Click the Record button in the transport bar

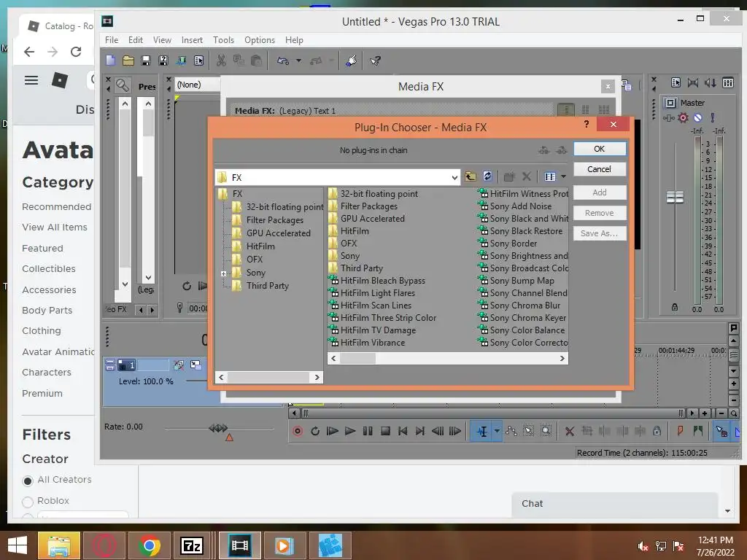point(298,432)
